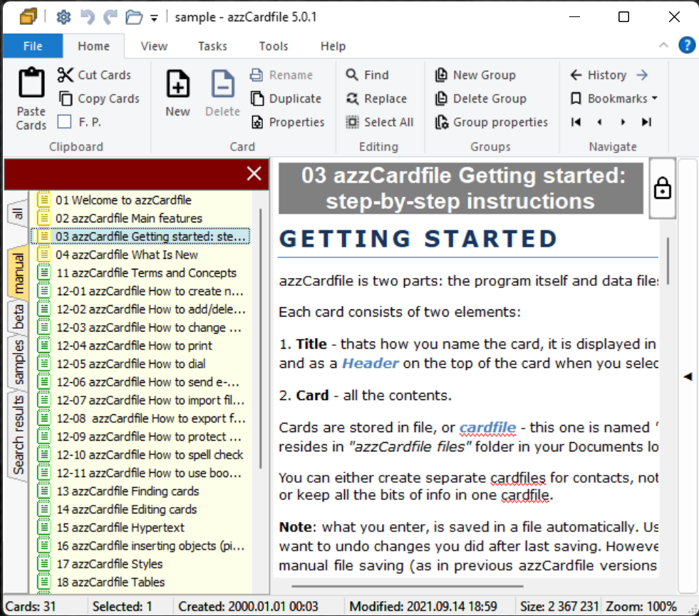Follow the 'Header' hyperlink in card text
Image resolution: width=699 pixels, height=616 pixels.
(x=370, y=364)
